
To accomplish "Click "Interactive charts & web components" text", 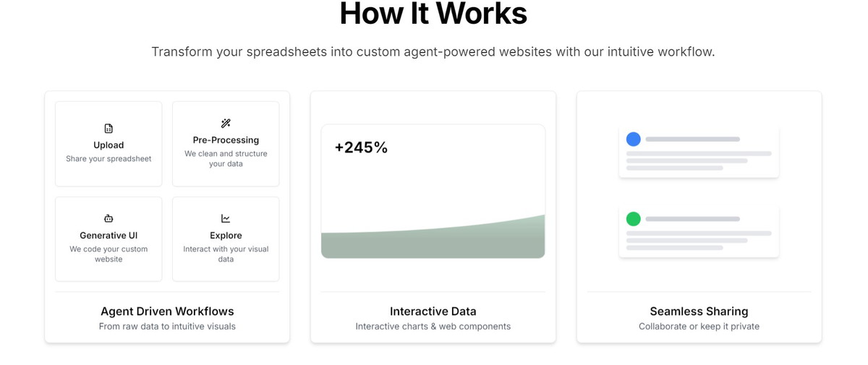I will point(433,327).
